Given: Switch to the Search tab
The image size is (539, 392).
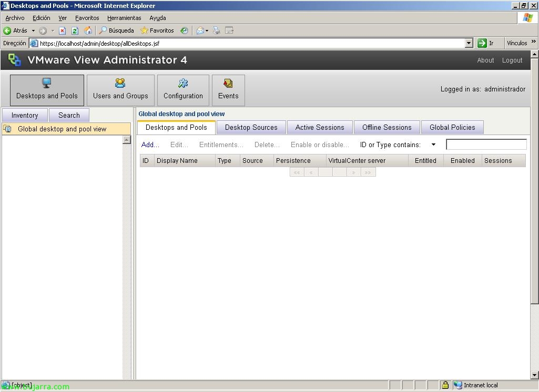Looking at the screenshot, I should click(69, 115).
